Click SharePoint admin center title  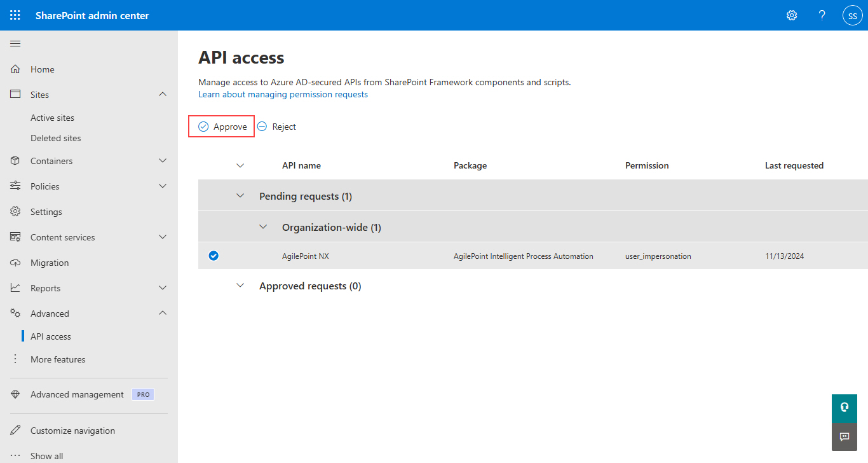92,15
